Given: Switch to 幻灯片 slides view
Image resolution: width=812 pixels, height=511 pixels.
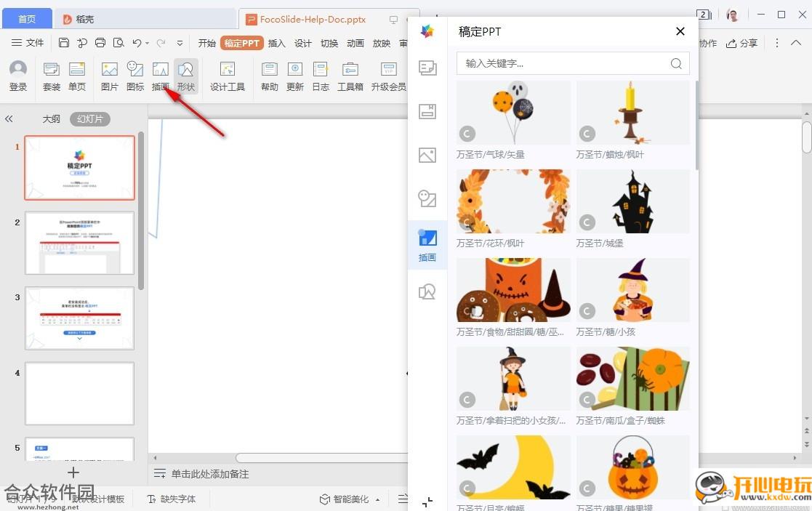Looking at the screenshot, I should (x=90, y=118).
